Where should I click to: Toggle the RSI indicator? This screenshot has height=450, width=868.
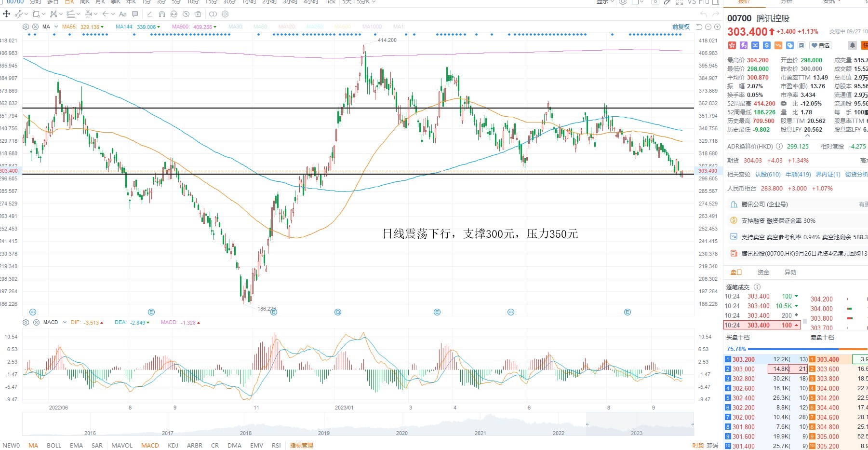(276, 445)
